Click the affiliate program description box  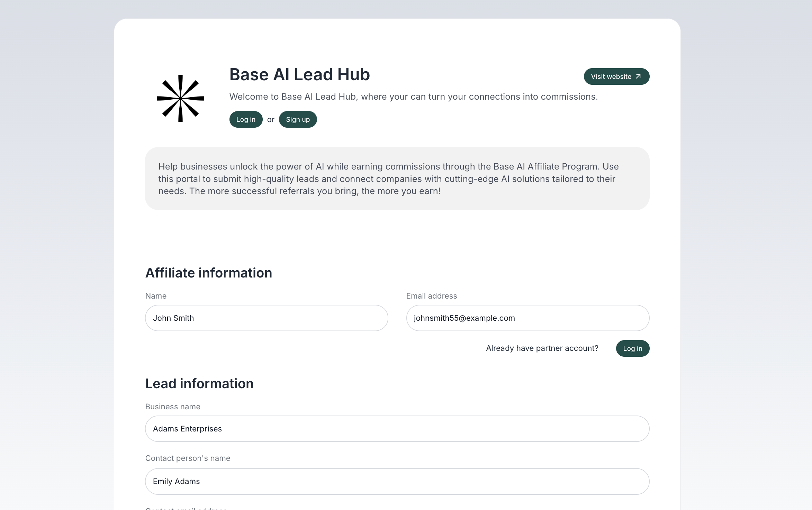click(397, 179)
